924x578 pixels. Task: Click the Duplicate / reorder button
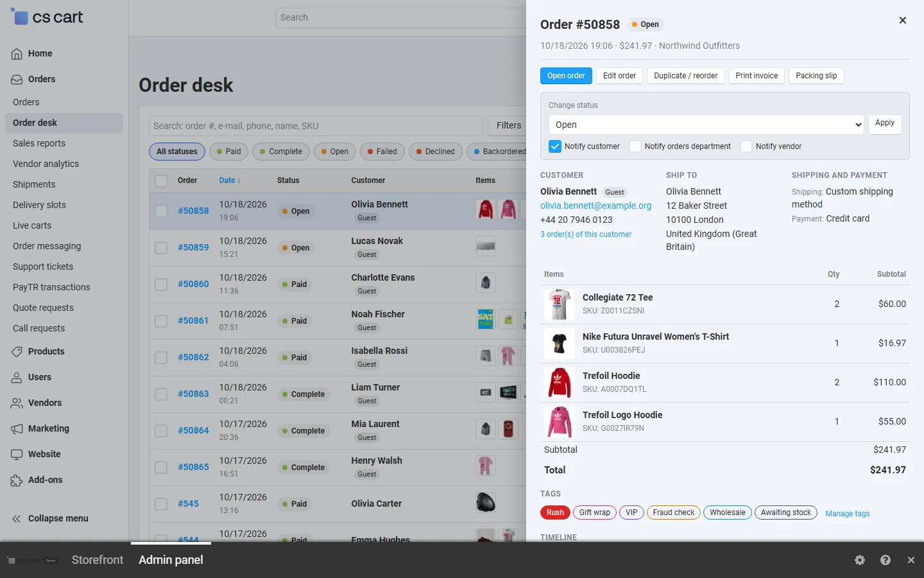click(686, 76)
